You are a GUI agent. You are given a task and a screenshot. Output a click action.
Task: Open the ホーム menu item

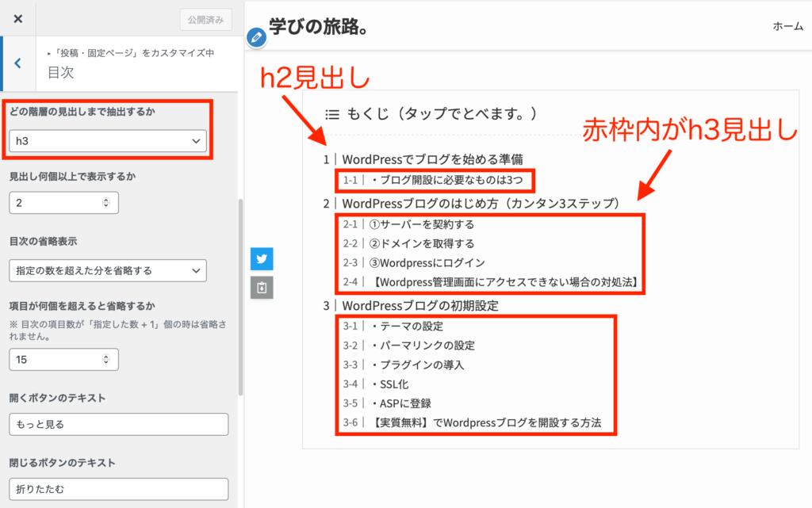point(787,26)
